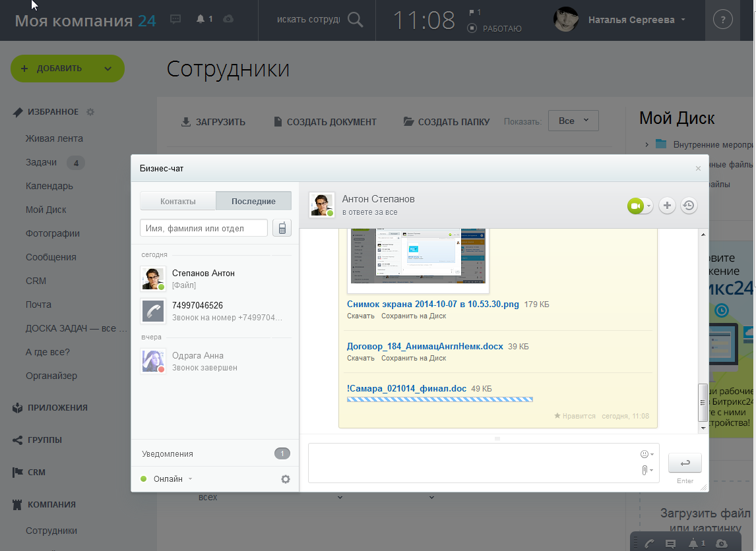This screenshot has width=756, height=551.
Task: Switch to the Последние tab
Action: tap(253, 201)
